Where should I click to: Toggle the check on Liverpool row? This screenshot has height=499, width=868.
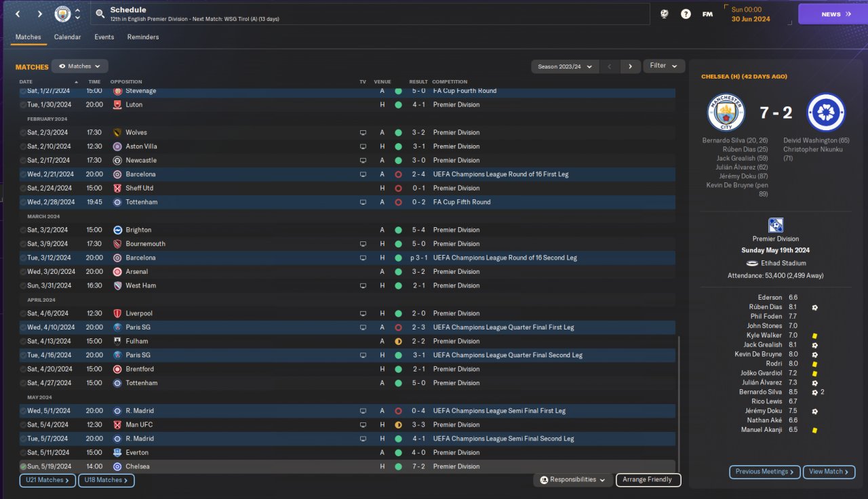tap(23, 313)
